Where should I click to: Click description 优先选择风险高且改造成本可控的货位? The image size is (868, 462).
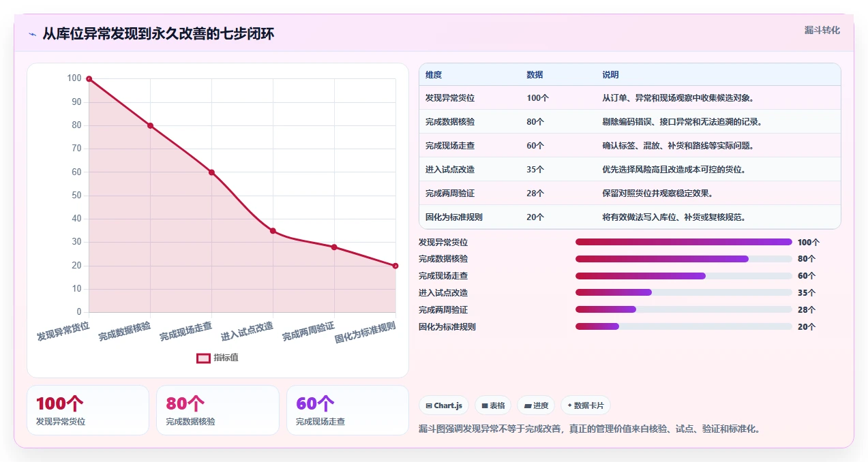[674, 170]
